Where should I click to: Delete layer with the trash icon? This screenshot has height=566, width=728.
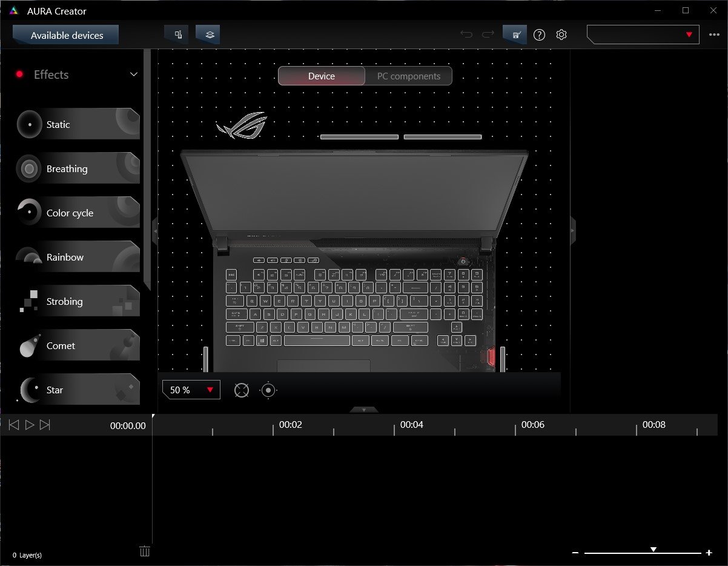click(145, 551)
